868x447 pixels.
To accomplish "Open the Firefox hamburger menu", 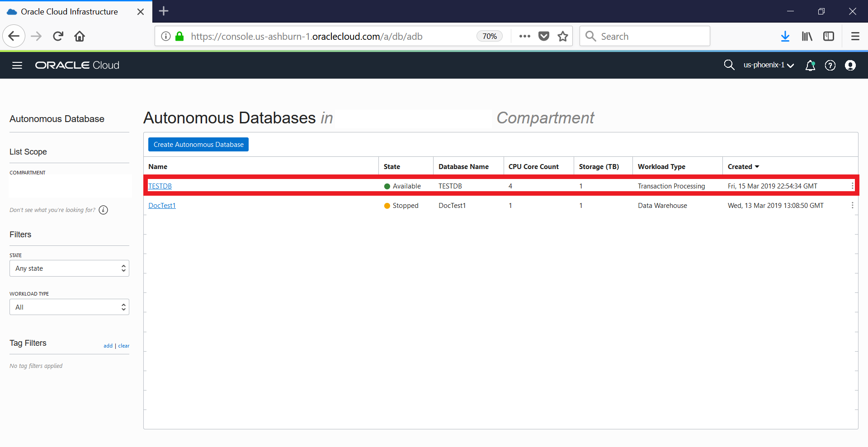I will (x=855, y=36).
